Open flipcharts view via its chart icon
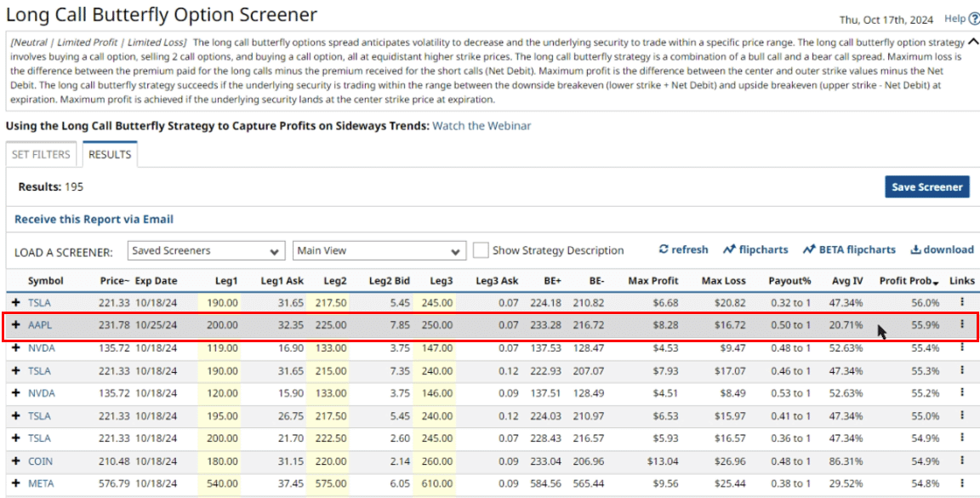The height and width of the screenshot is (498, 980). [729, 249]
